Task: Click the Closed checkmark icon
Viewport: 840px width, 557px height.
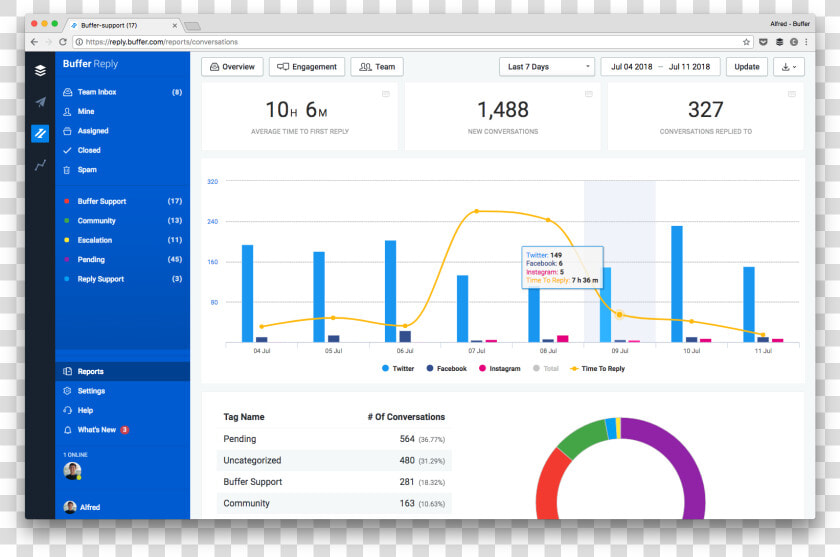Action: (x=67, y=150)
